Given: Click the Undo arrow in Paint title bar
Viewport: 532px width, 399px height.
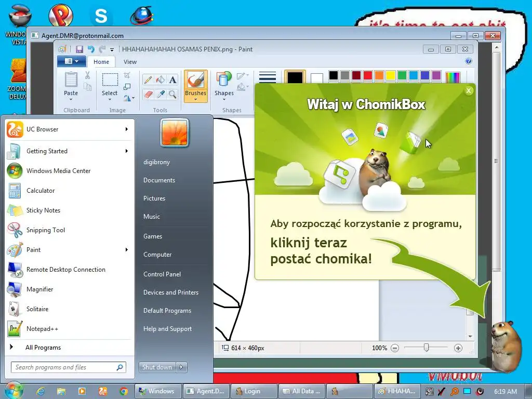Looking at the screenshot, I should tap(90, 49).
